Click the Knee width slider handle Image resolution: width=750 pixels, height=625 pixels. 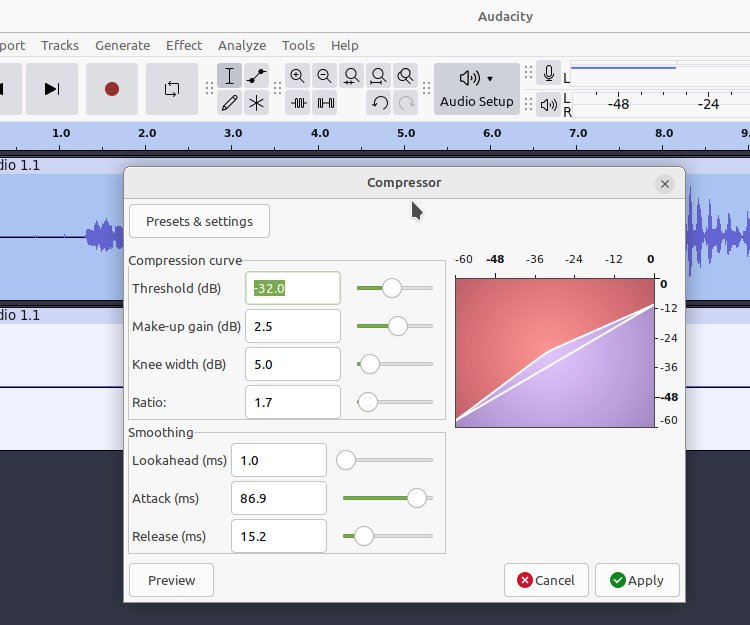point(369,364)
